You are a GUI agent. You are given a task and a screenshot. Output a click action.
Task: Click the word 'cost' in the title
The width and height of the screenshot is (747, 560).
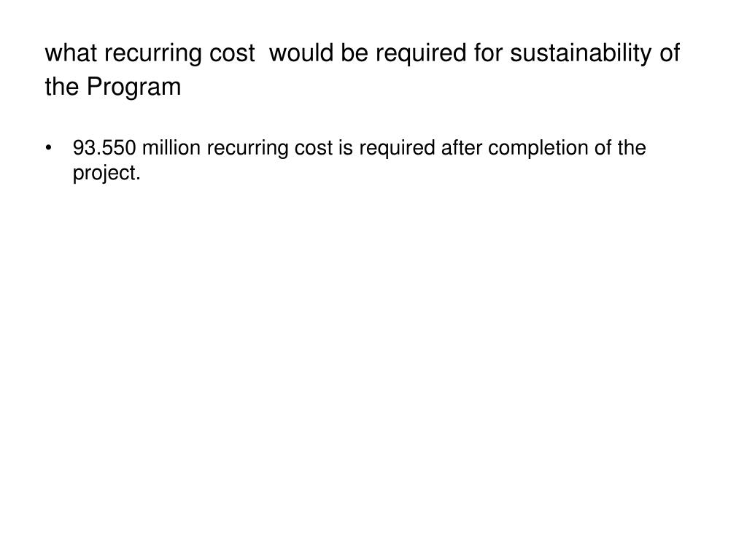coord(232,52)
